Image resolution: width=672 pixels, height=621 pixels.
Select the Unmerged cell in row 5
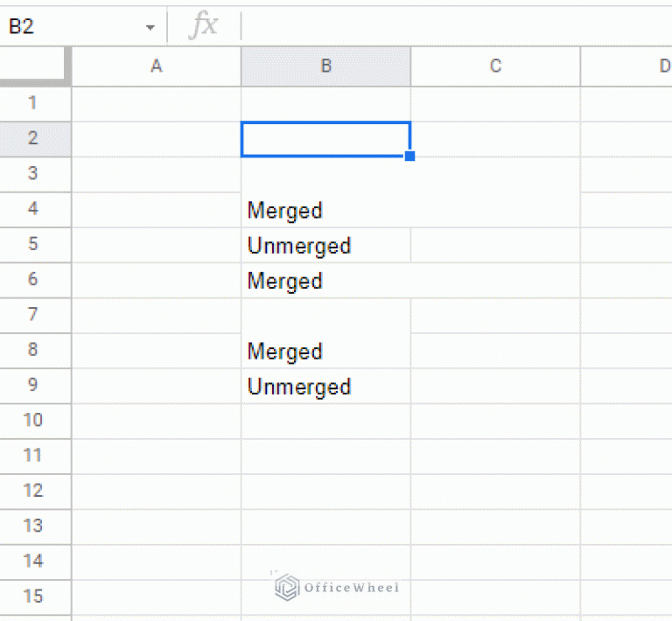tap(326, 246)
